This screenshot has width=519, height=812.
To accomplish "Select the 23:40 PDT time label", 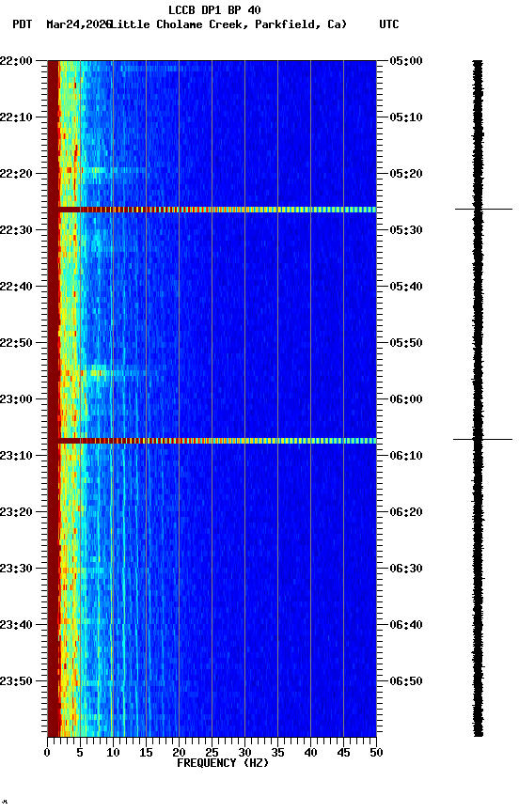I will click(16, 625).
